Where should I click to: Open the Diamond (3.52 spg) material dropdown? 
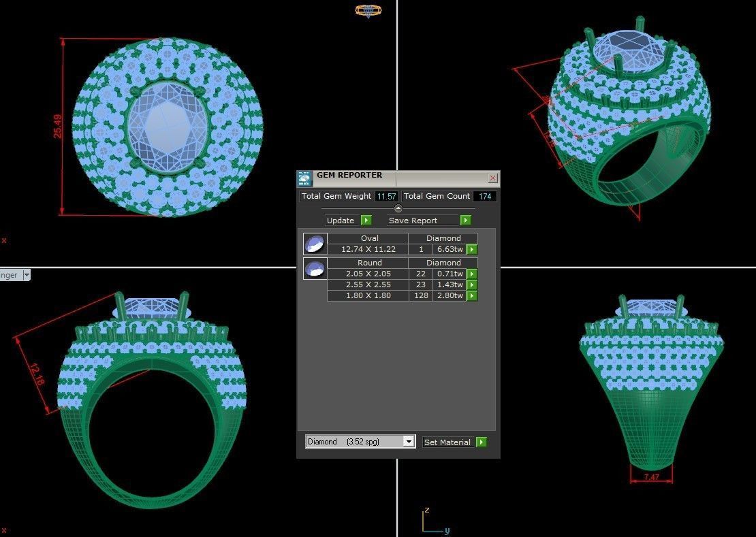click(409, 441)
